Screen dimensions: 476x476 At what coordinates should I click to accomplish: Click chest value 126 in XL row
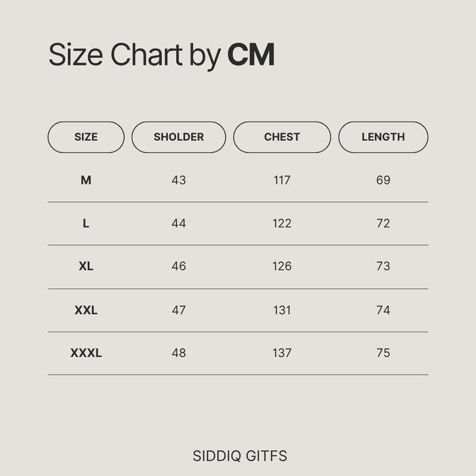pyautogui.click(x=282, y=266)
